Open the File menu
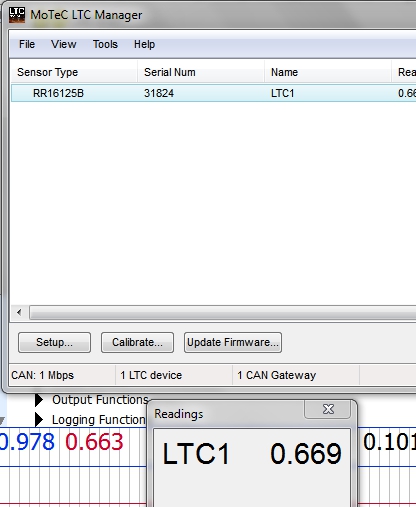416x507 pixels. point(27,44)
